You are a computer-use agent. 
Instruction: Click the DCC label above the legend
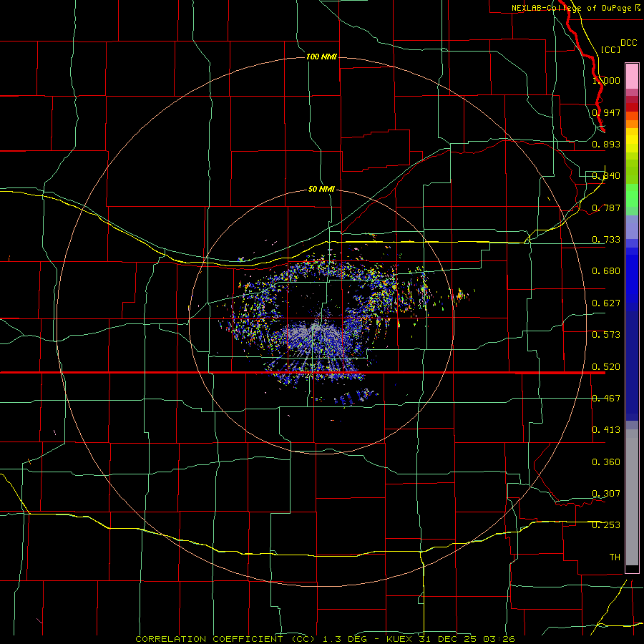(x=628, y=43)
